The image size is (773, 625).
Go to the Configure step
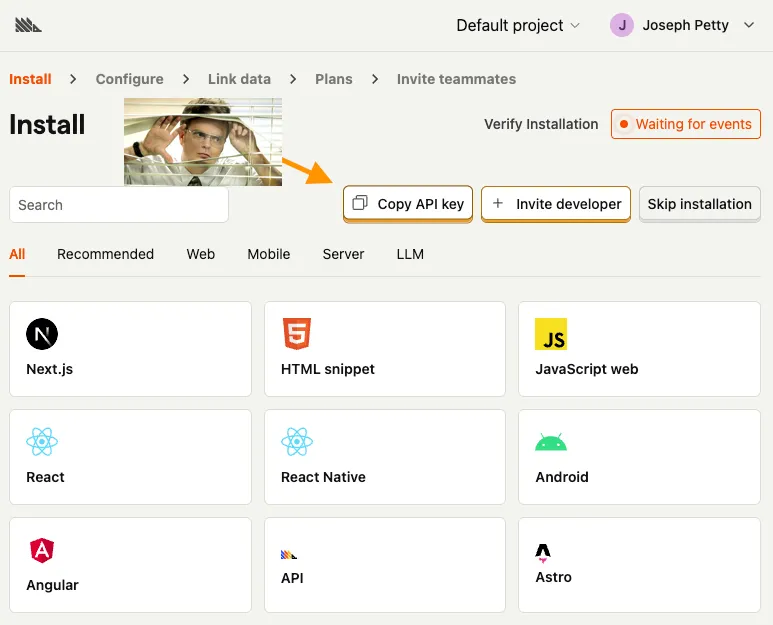click(x=129, y=79)
